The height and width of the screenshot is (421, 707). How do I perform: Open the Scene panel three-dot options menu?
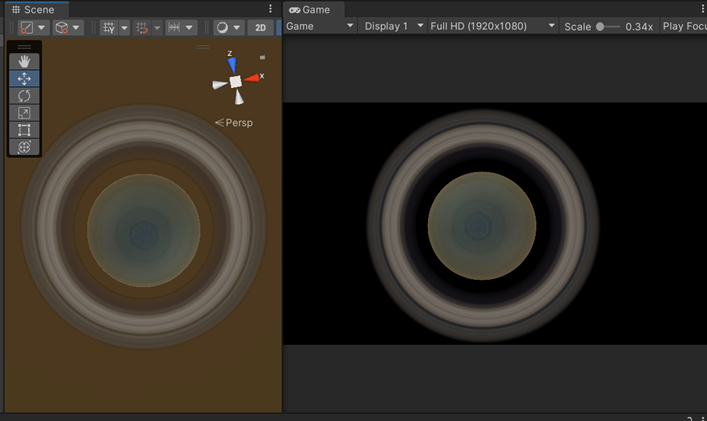tap(270, 9)
